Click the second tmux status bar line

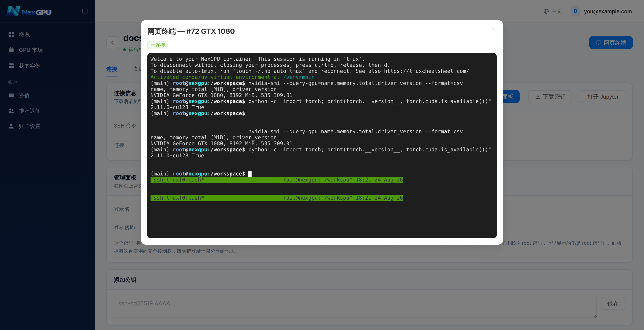[x=277, y=198]
